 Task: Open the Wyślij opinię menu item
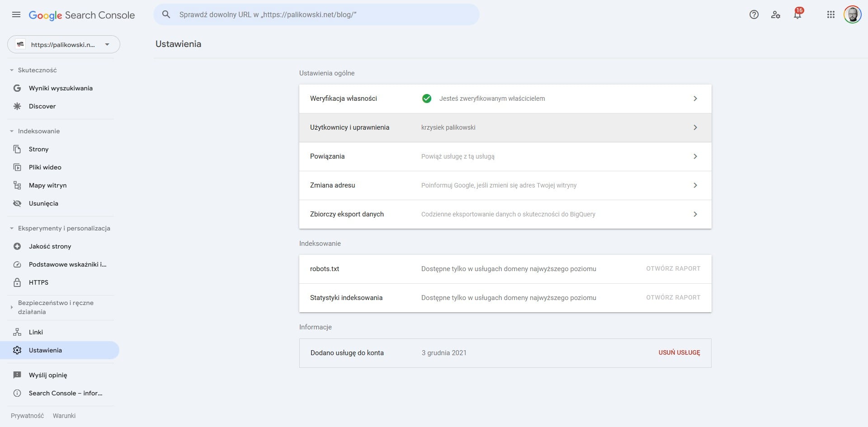point(47,375)
